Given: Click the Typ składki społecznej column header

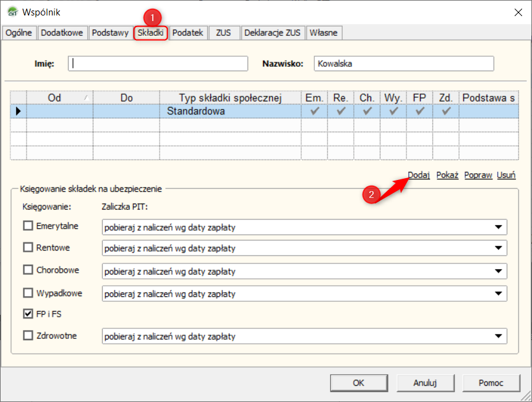Looking at the screenshot, I should click(230, 98).
